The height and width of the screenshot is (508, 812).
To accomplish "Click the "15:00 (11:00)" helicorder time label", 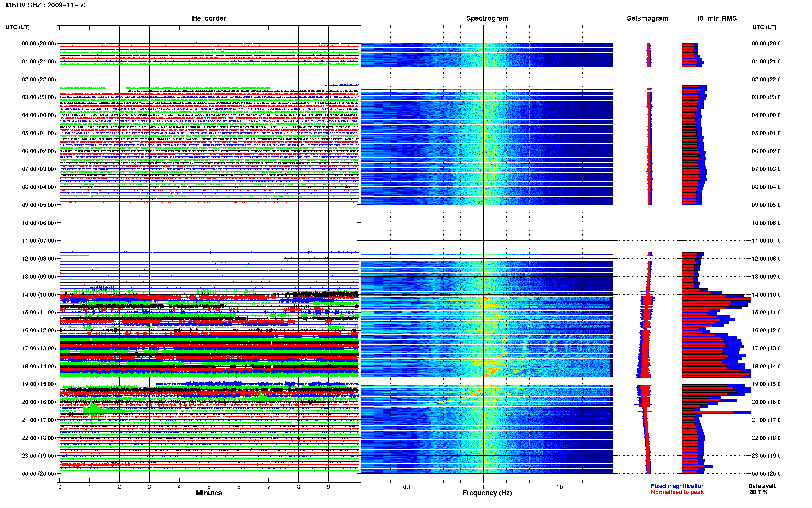I will [x=39, y=312].
